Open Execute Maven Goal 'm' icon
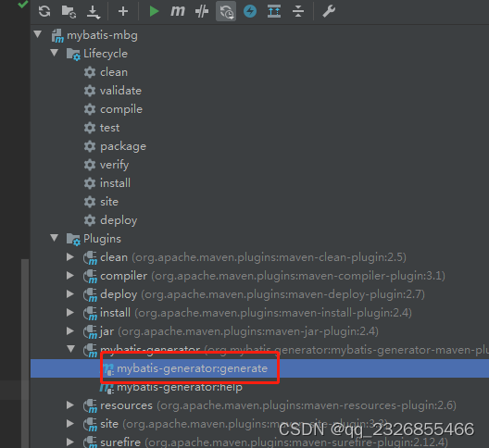 178,11
